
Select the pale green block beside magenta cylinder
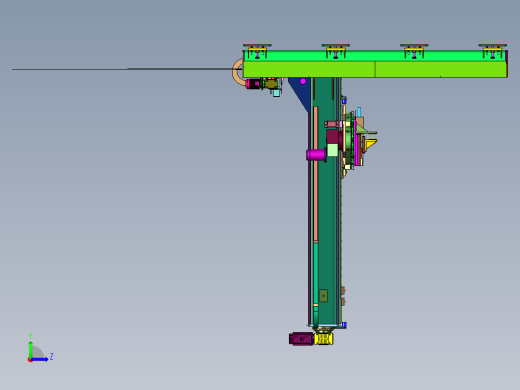coord(333,150)
